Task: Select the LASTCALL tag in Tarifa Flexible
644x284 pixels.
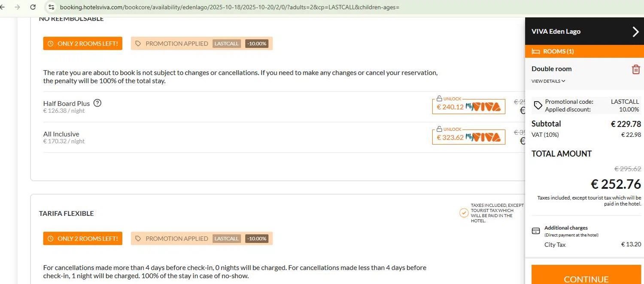Action: click(227, 239)
